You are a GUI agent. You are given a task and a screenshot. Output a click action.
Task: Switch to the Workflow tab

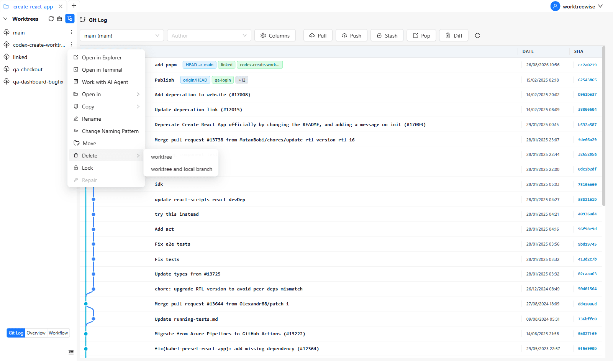click(58, 333)
